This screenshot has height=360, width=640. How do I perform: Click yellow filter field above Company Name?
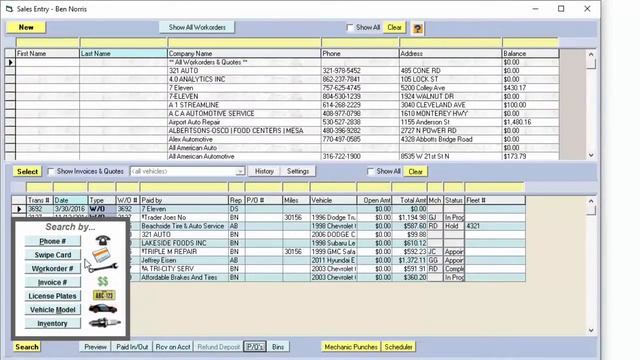[x=244, y=43]
